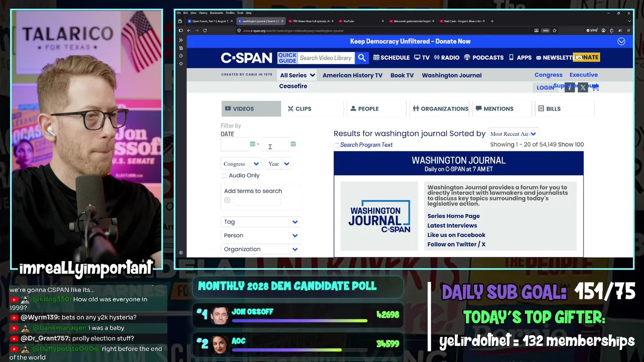644x362 pixels.
Task: Select the Videos results tab
Action: coord(251,109)
